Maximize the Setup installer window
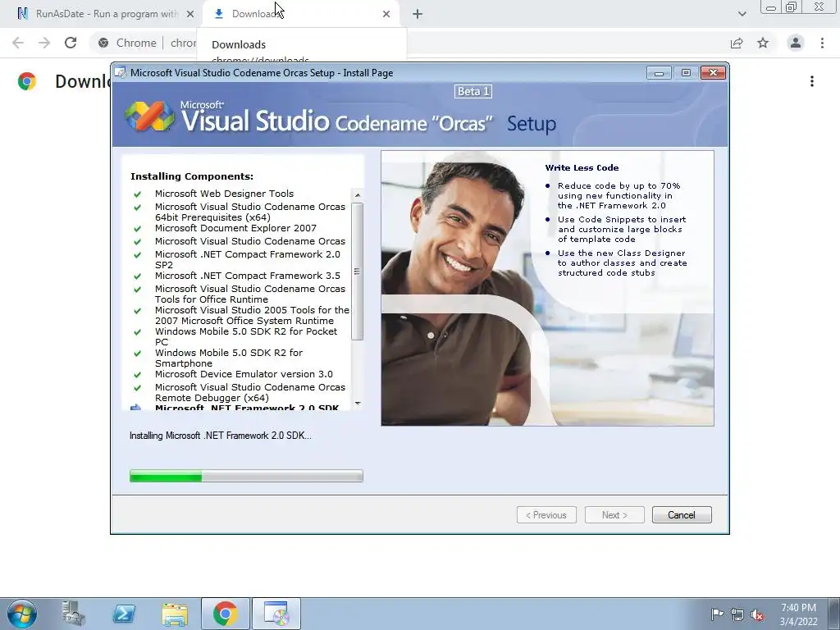The image size is (840, 630). tap(686, 72)
